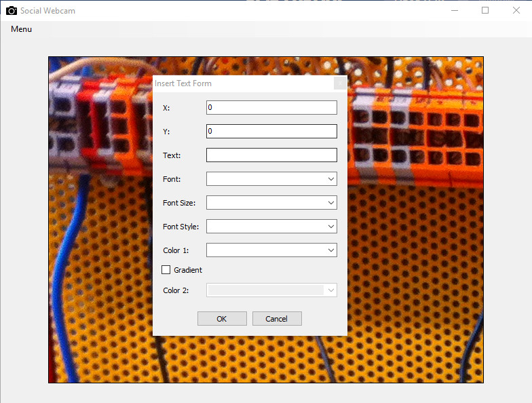This screenshot has width=532, height=403.
Task: Click the 'Insert Text Form' title text
Action: pos(183,83)
